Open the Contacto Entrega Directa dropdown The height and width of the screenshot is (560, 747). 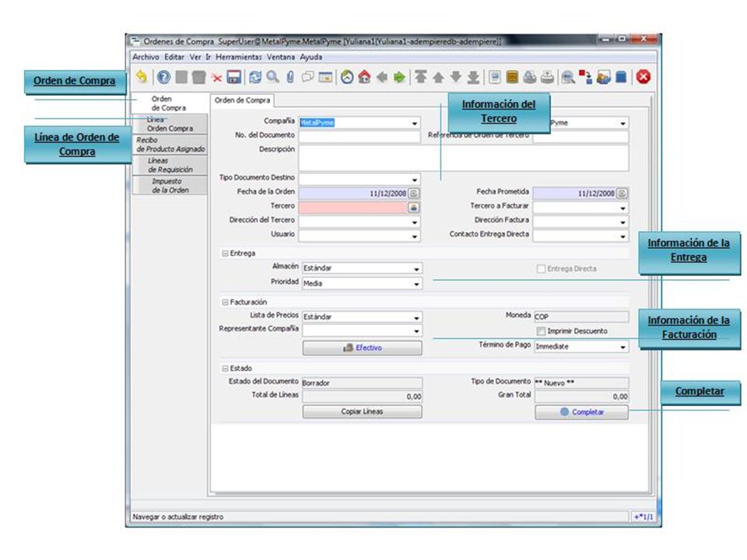click(x=622, y=236)
